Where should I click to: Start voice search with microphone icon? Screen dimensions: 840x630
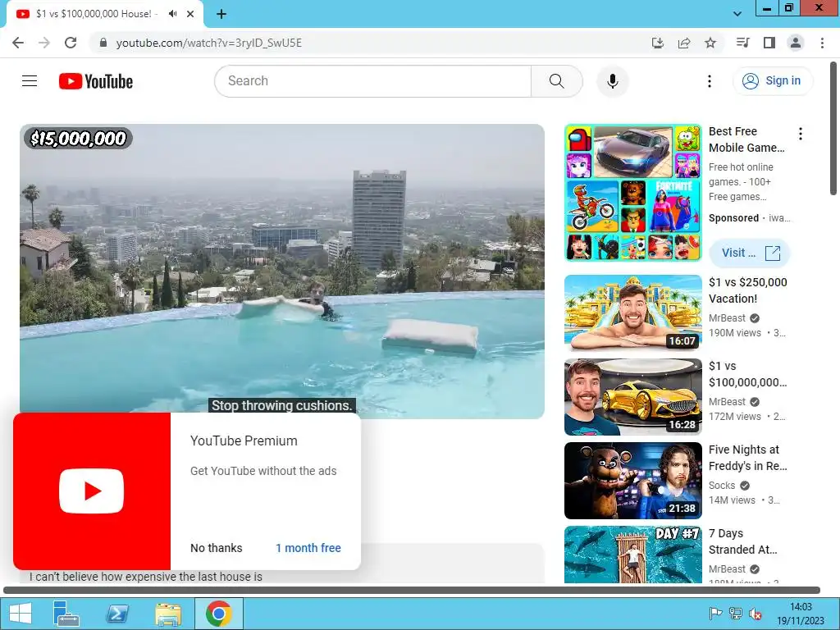(x=612, y=81)
